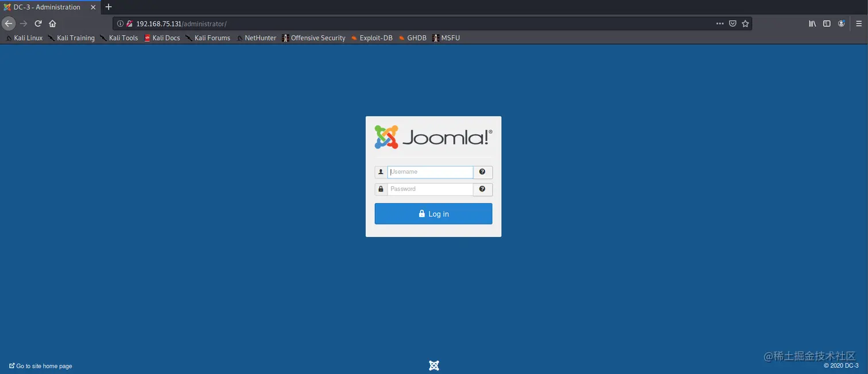Go to the browser Home icon
This screenshot has width=868, height=374.
tap(52, 24)
